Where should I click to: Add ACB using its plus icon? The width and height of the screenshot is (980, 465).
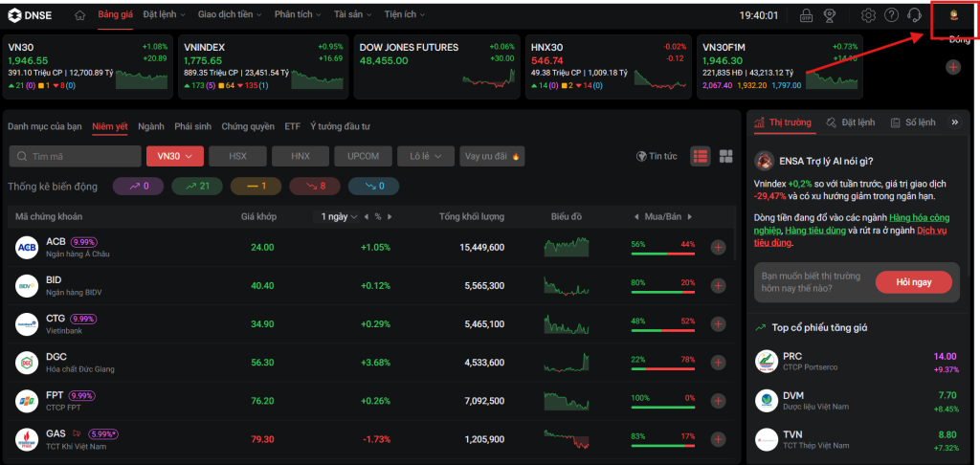[x=718, y=248]
